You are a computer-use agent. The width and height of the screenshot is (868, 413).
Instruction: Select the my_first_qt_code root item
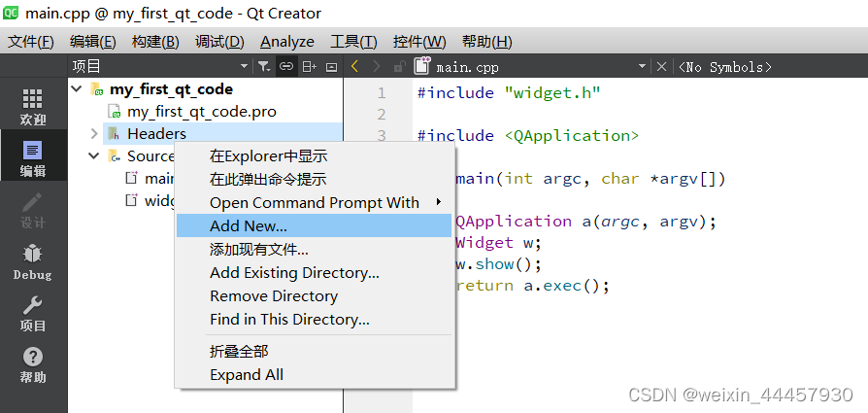(171, 89)
